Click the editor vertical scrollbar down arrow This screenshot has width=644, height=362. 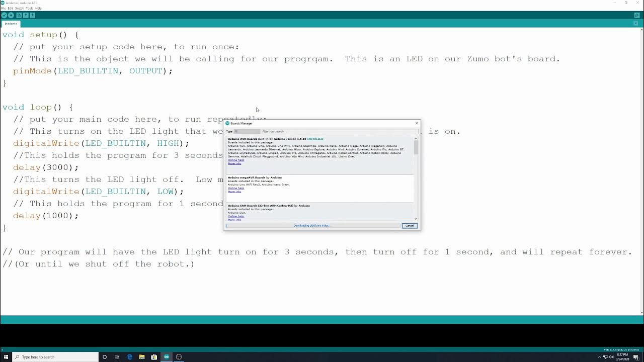(x=641, y=312)
